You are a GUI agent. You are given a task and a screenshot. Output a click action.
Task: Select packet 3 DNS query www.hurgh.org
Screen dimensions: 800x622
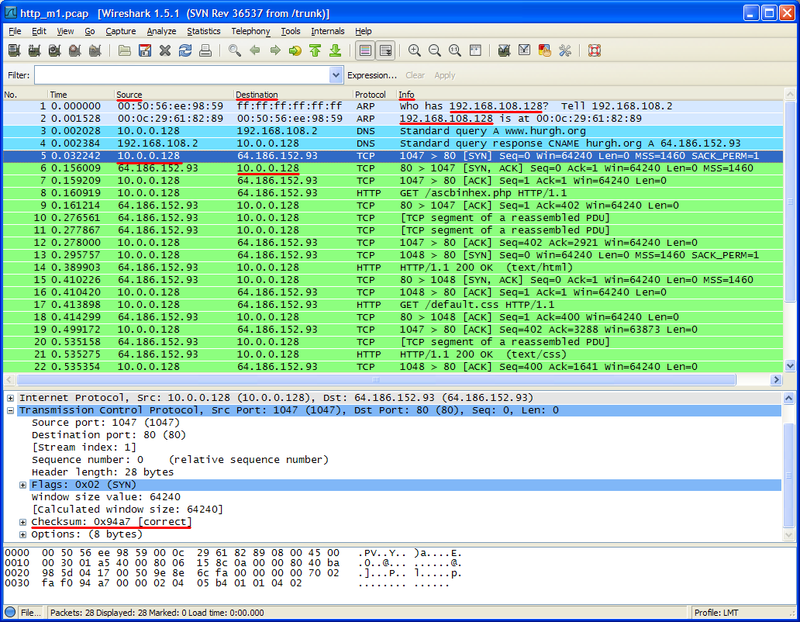pos(393,131)
